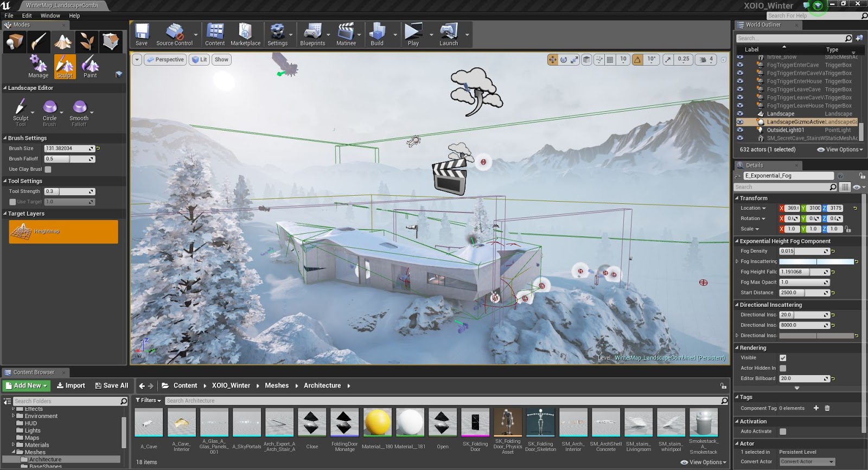The height and width of the screenshot is (470, 868).
Task: Expand the Environment folder
Action: pyautogui.click(x=13, y=416)
